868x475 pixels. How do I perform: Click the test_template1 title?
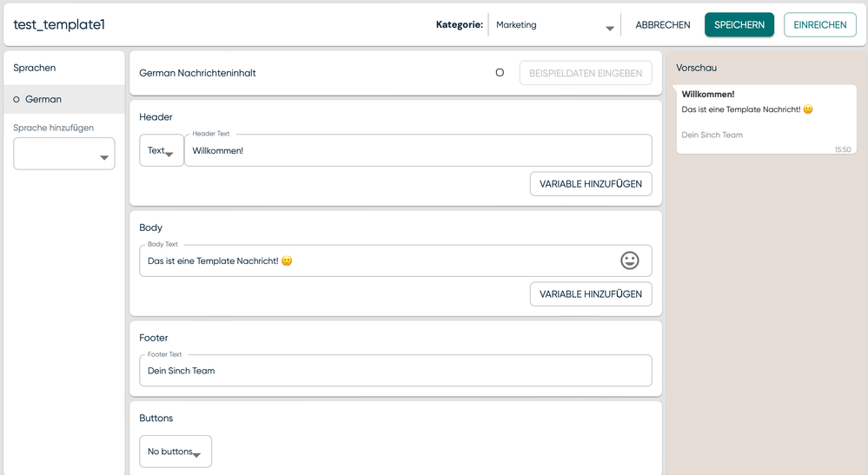point(59,25)
